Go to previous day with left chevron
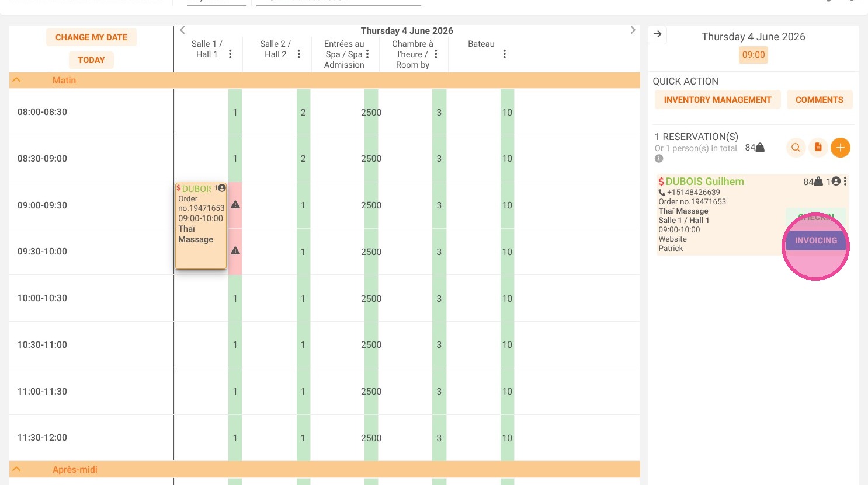Image resolution: width=868 pixels, height=485 pixels. tap(182, 30)
